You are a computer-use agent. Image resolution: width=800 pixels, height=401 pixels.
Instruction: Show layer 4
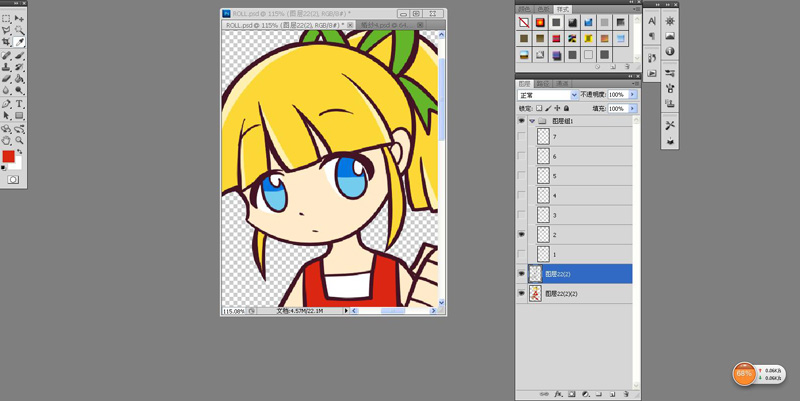click(x=521, y=195)
